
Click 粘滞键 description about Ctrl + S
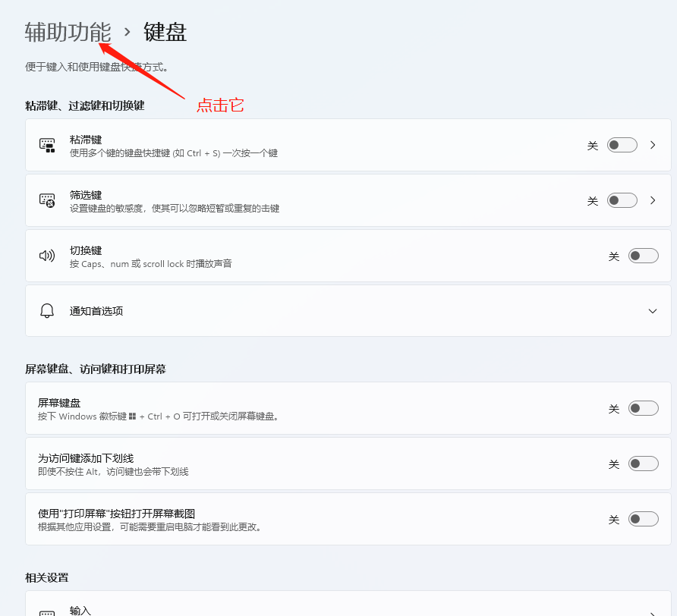174,153
